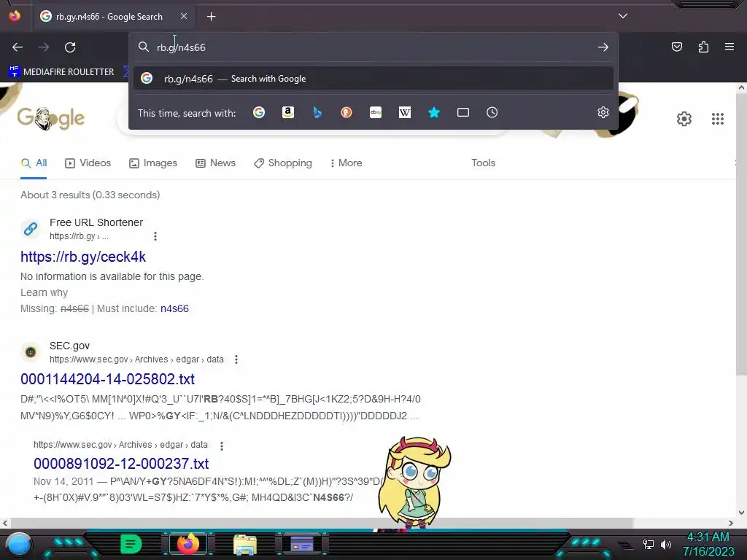Screen dimensions: 747x560
Task: Search in Bookmarks star icon
Action: (x=433, y=112)
